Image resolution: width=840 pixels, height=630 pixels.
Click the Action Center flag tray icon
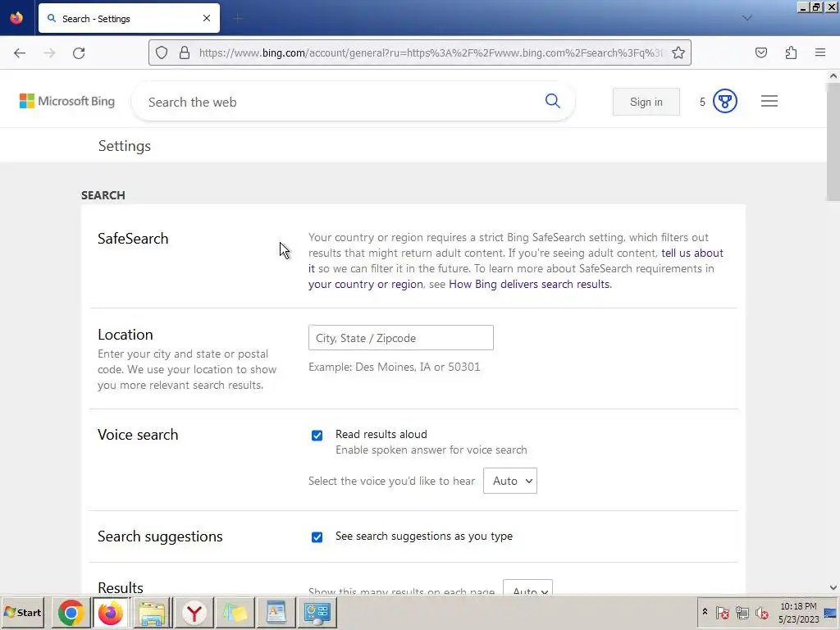click(x=722, y=612)
